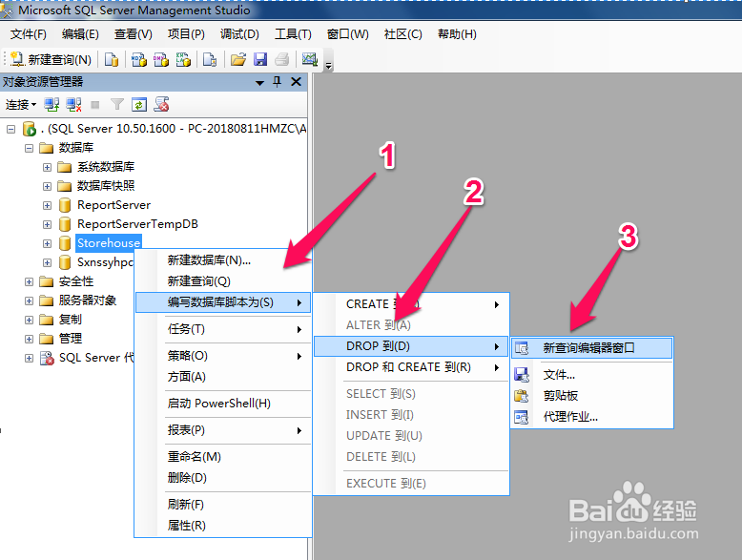The height and width of the screenshot is (560, 742).
Task: Choose 重命名(M) in context menu
Action: coord(223,457)
